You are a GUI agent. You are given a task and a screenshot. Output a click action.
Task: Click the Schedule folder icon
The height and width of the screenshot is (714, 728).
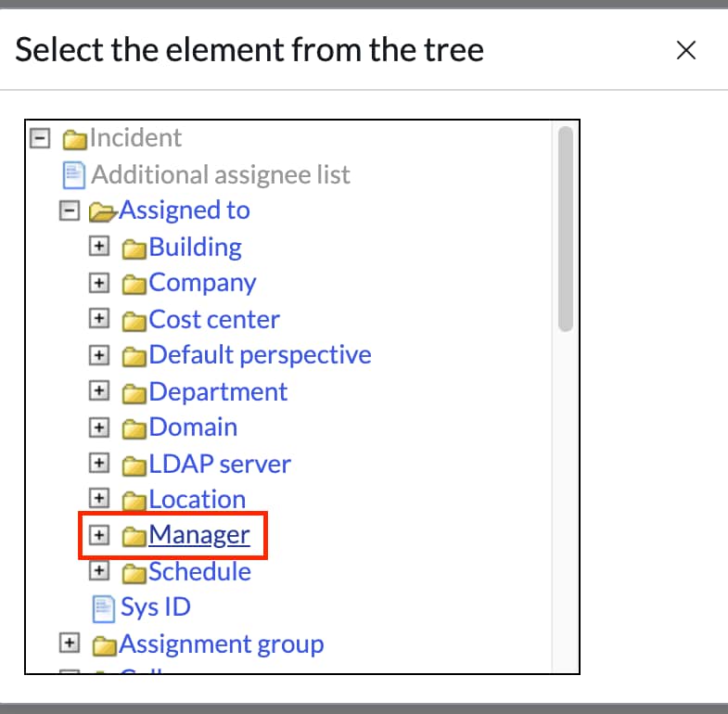135,572
